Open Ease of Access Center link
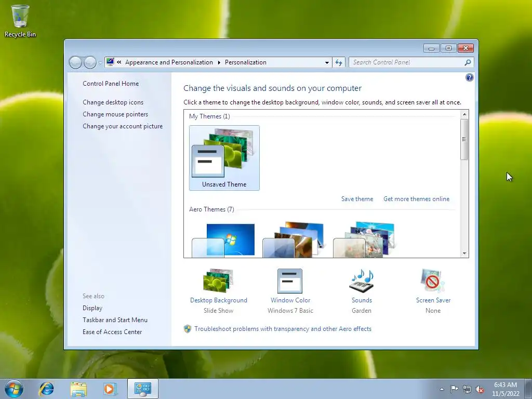Image resolution: width=532 pixels, height=399 pixels. coord(112,332)
